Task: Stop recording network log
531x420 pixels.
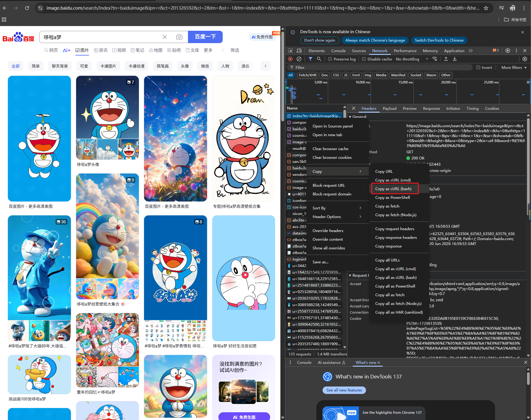Action: click(x=290, y=59)
